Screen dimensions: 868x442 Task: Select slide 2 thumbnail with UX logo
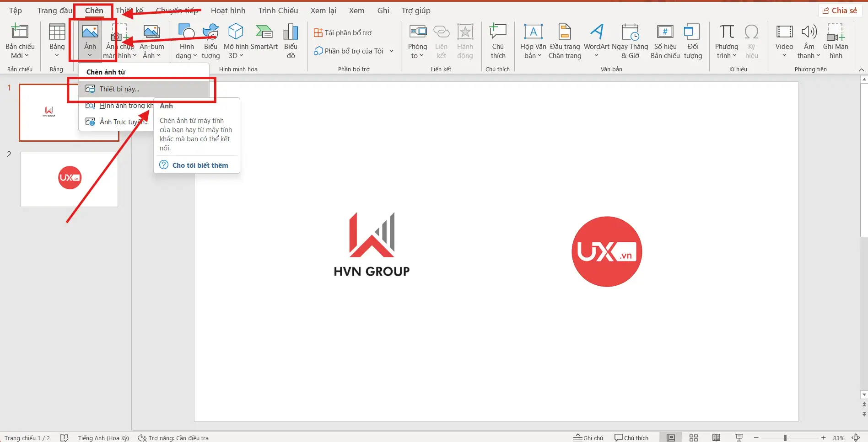coord(69,179)
